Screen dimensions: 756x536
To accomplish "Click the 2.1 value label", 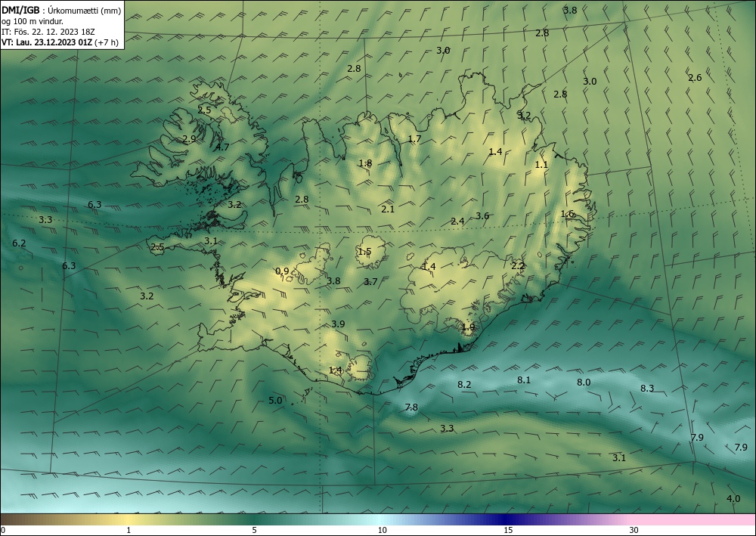I will pos(388,209).
